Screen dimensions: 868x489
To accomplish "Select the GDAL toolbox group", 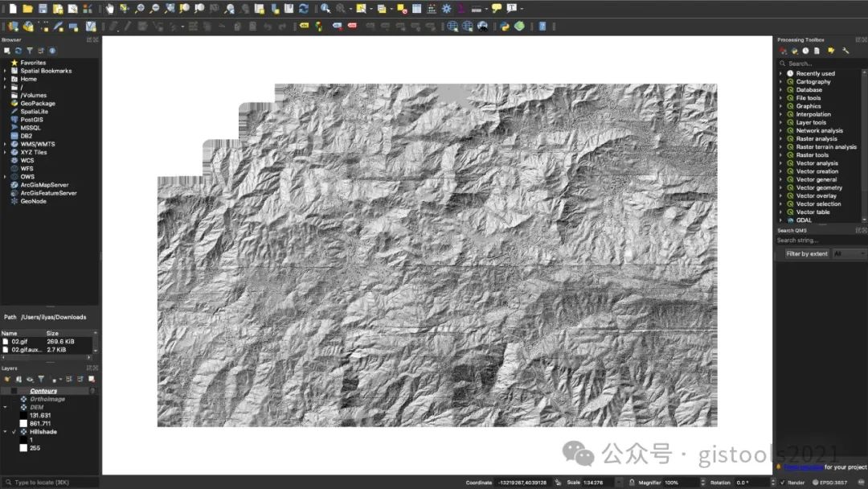I will tap(804, 220).
